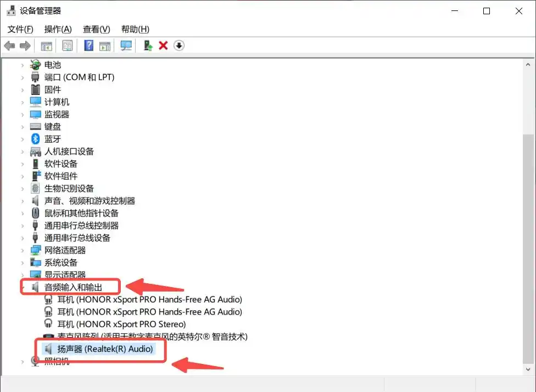Expand the 声音、视频和游戏控制器 category
Viewport: 536px width, 392px height.
tap(23, 201)
